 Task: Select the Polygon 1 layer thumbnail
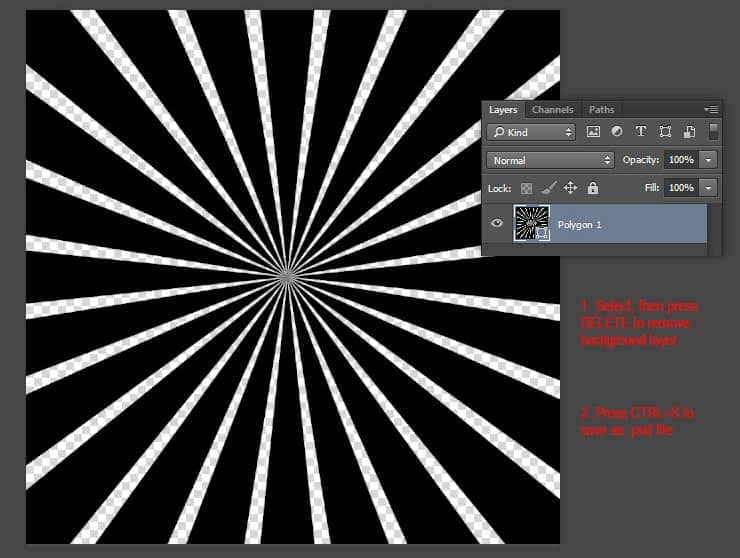pos(532,223)
